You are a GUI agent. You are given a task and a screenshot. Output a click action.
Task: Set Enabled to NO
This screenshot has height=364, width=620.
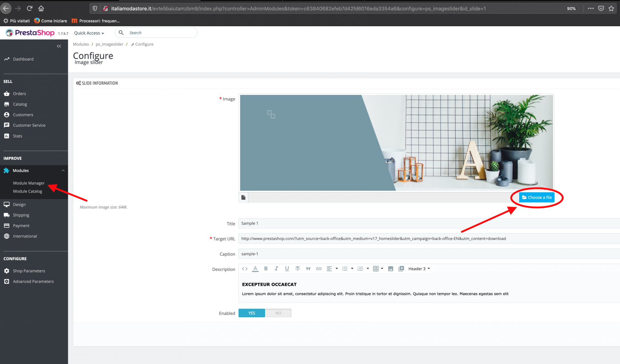[x=278, y=313]
